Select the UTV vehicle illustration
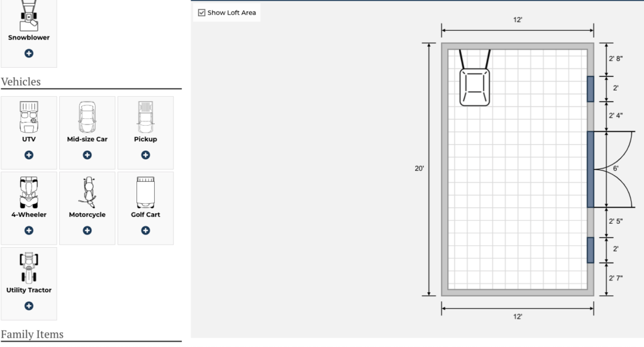This screenshot has height=347, width=644. point(29,117)
